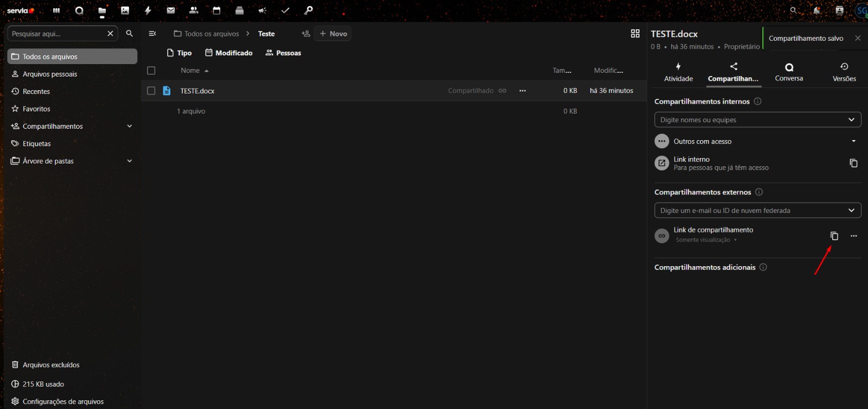Open the Calendar app in top bar
868x409 pixels.
(216, 10)
